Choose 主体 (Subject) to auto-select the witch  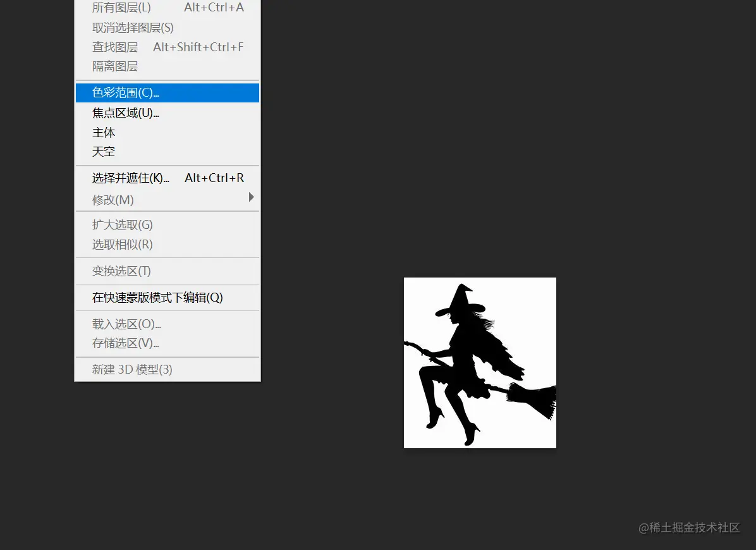[104, 132]
